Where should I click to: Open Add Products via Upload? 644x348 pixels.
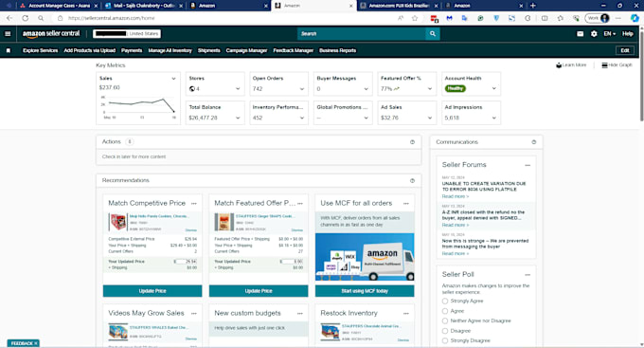point(90,50)
